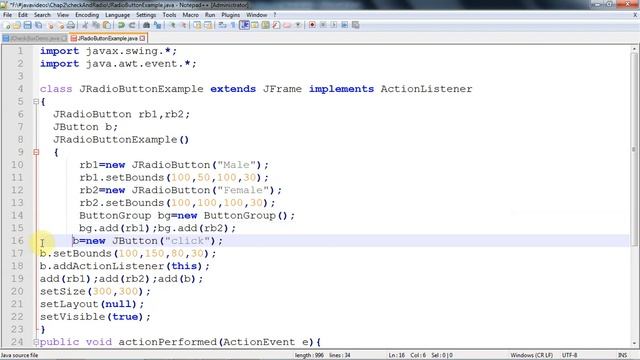Open the Plugins menu
This screenshot has height=360, width=640.
click(231, 15)
